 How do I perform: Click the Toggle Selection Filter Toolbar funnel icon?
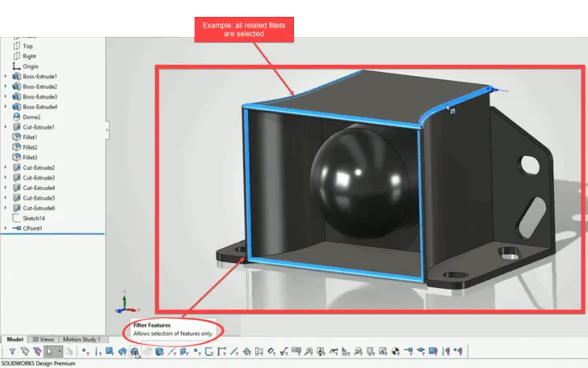pos(13,352)
